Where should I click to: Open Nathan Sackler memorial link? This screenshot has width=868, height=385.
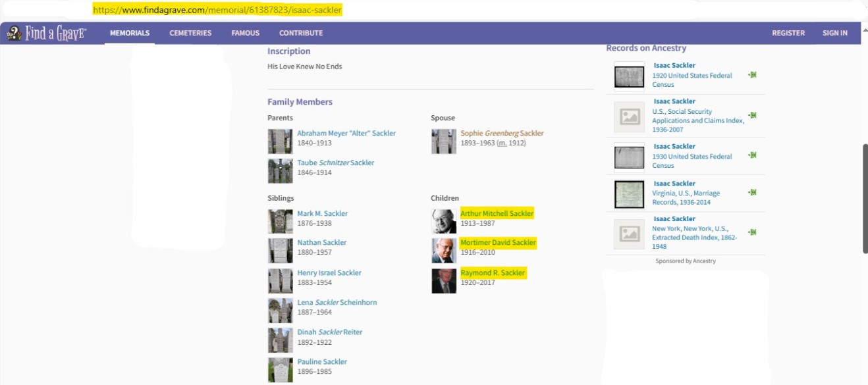[x=321, y=242]
